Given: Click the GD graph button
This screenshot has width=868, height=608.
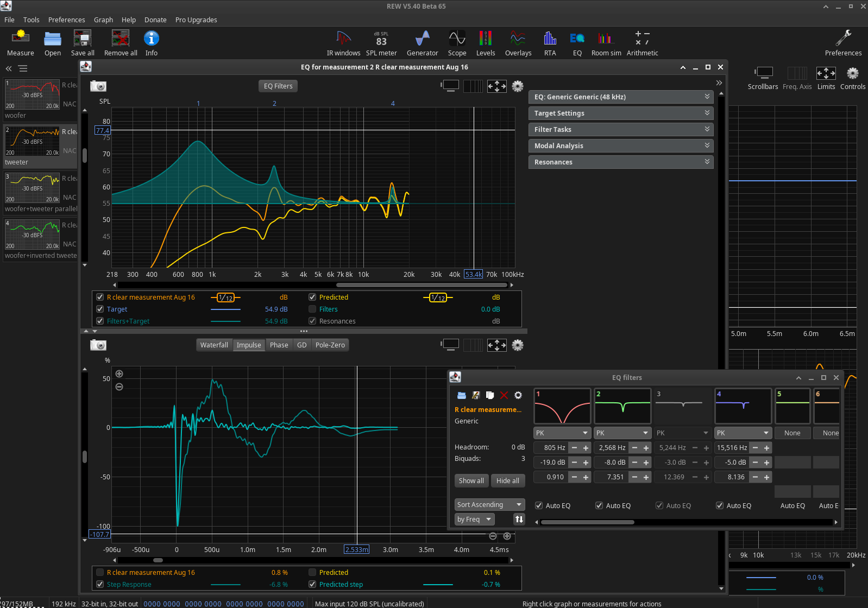Looking at the screenshot, I should 302,345.
